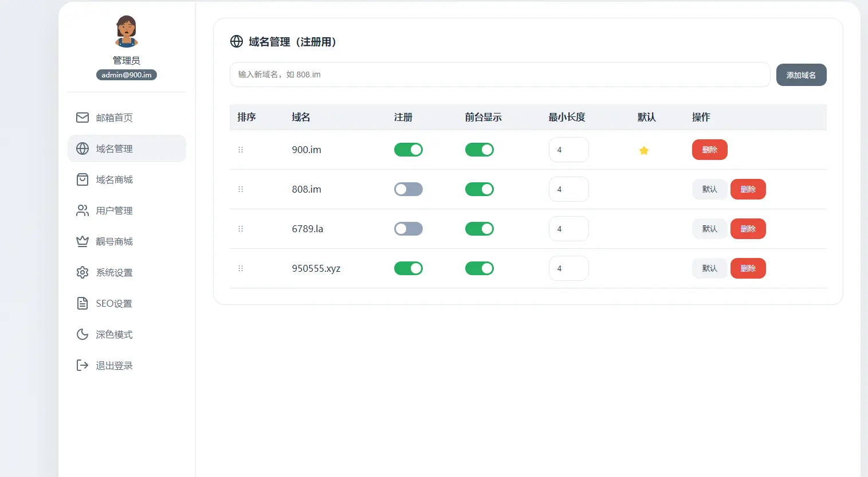This screenshot has height=477, width=868.
Task: Click the 6789.la domain name cell
Action: click(x=308, y=229)
